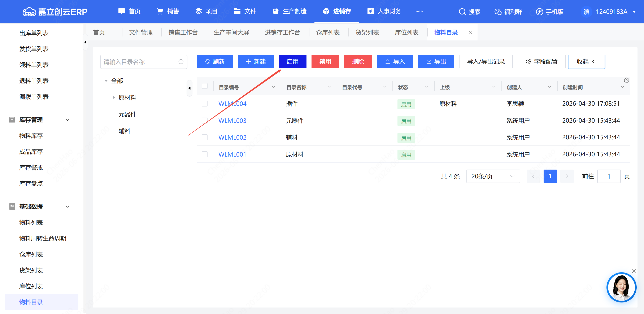This screenshot has height=314, width=644.
Task: Click the table column settings hexagon icon
Action: (x=626, y=80)
